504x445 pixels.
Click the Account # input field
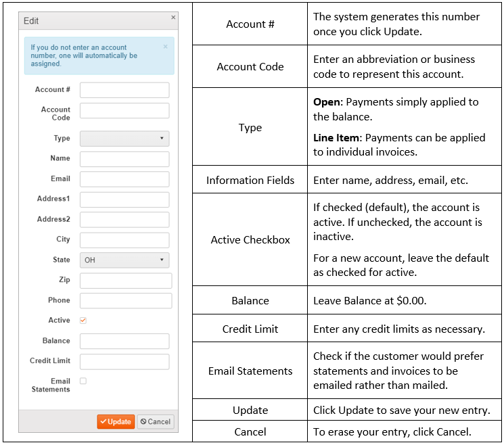pos(124,90)
